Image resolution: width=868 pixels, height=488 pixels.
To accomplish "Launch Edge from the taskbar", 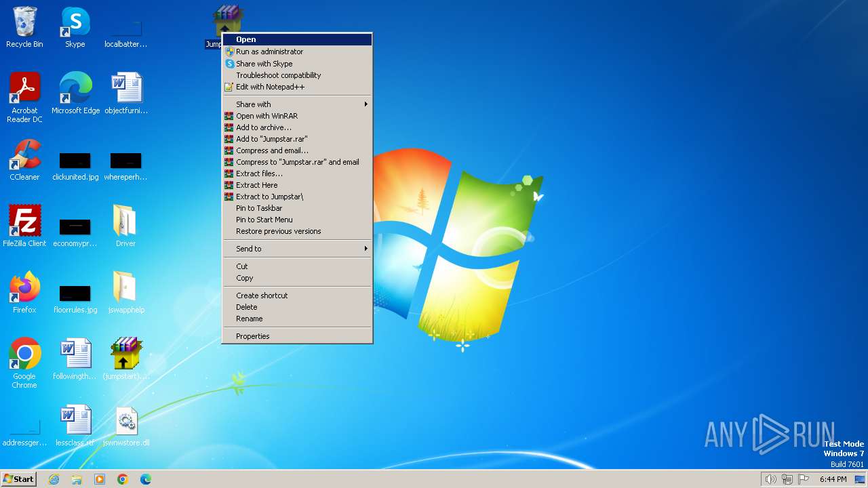I will coord(146,479).
